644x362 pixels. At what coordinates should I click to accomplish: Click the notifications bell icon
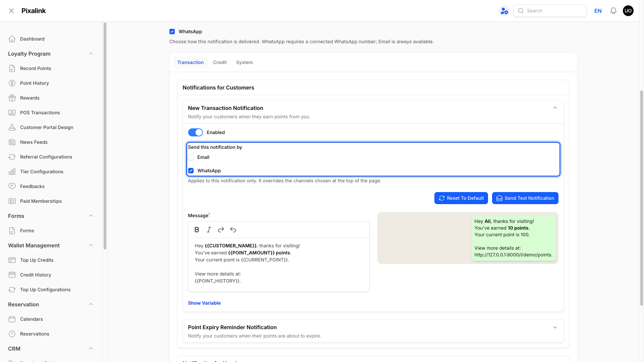point(613,11)
